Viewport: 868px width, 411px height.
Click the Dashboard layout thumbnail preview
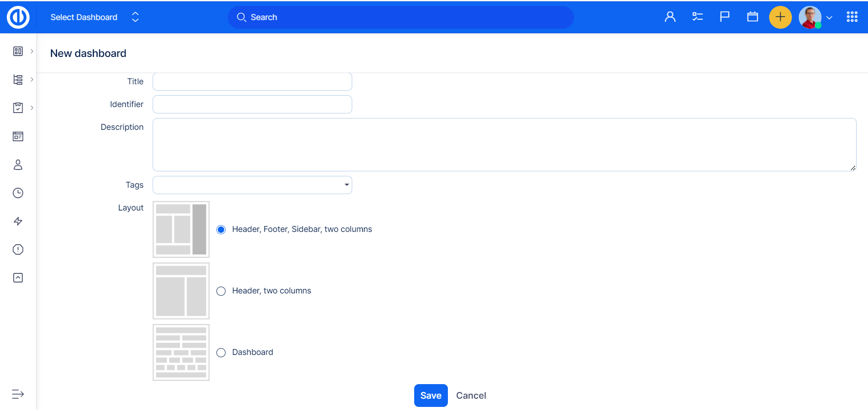click(181, 352)
